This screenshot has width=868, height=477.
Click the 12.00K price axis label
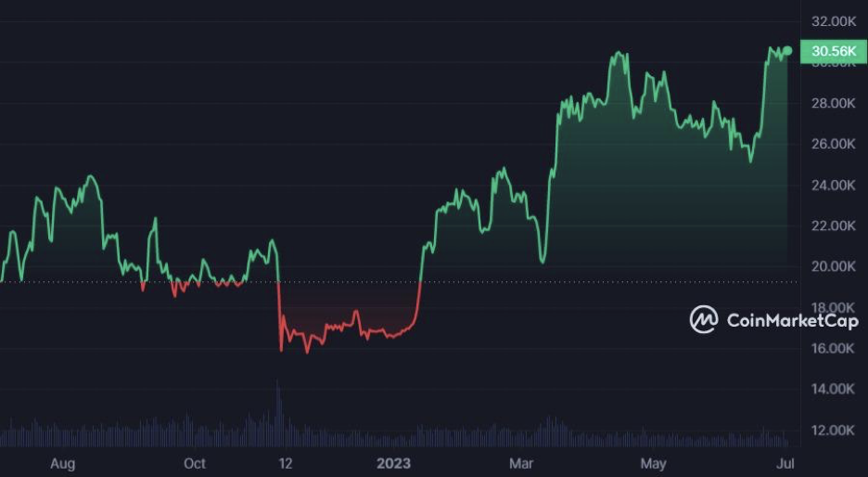pyautogui.click(x=833, y=430)
